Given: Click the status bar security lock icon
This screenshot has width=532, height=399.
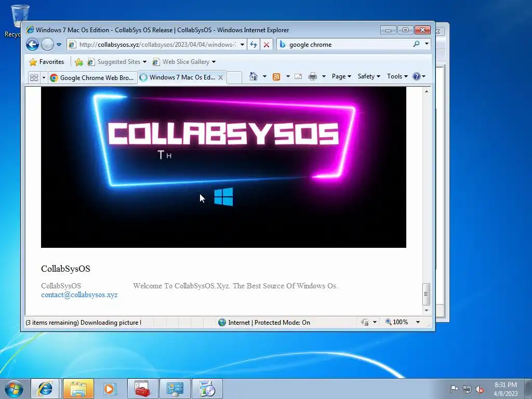Looking at the screenshot, I should (x=365, y=322).
